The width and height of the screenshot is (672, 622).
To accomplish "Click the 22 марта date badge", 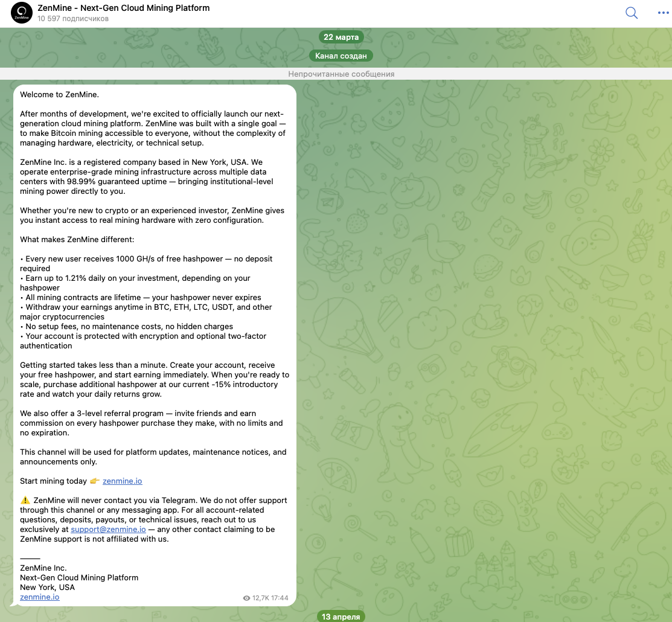I will (x=341, y=37).
